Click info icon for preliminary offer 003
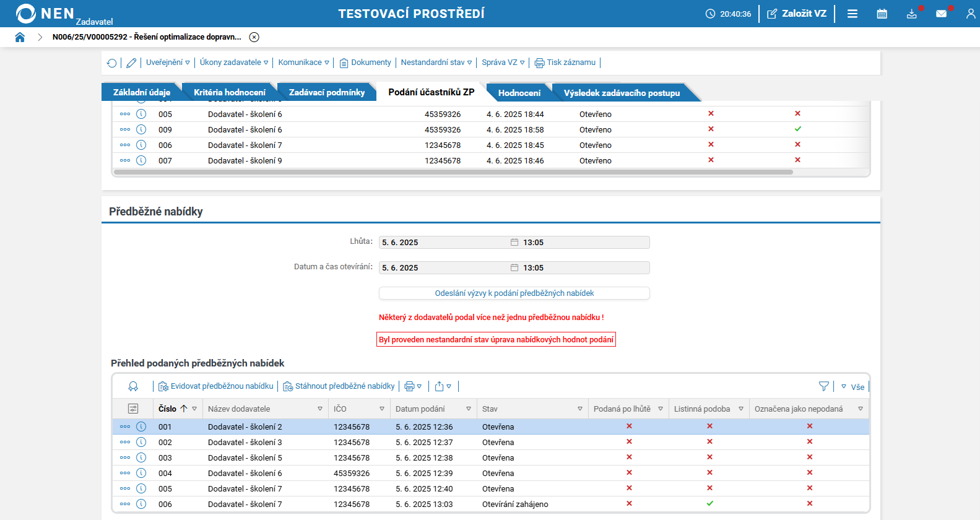This screenshot has width=980, height=520. click(141, 457)
